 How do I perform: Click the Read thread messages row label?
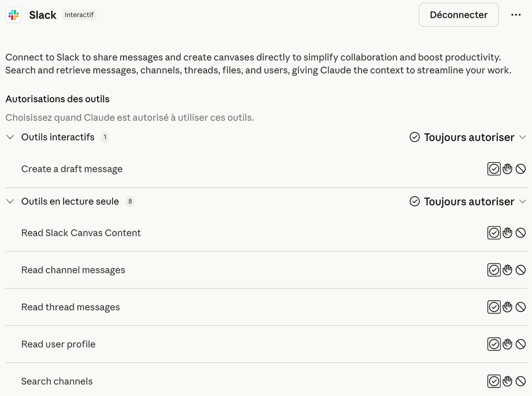(71, 307)
